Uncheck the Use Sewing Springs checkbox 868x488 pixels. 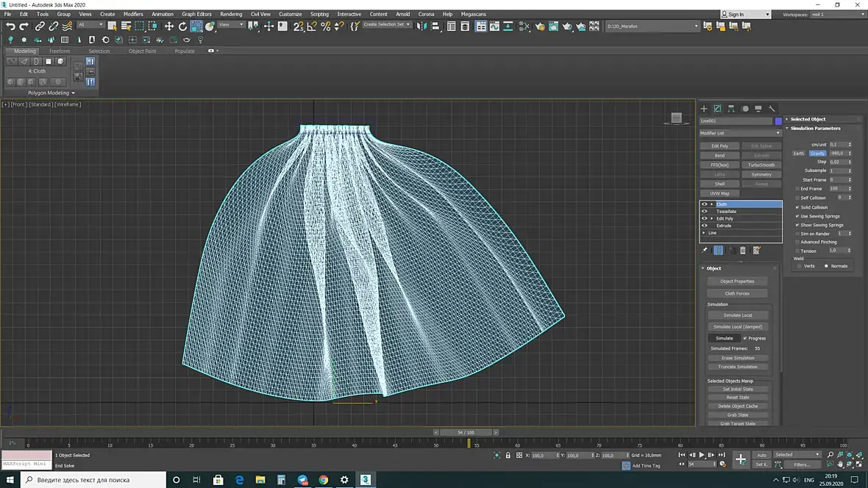pyautogui.click(x=797, y=216)
